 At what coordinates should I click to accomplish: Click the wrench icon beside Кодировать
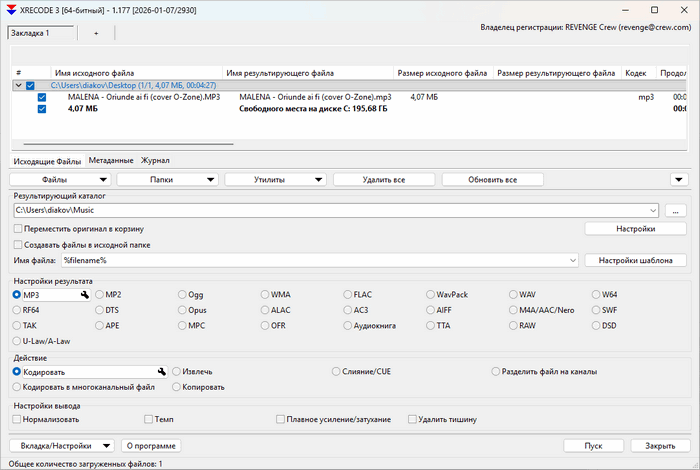point(161,372)
